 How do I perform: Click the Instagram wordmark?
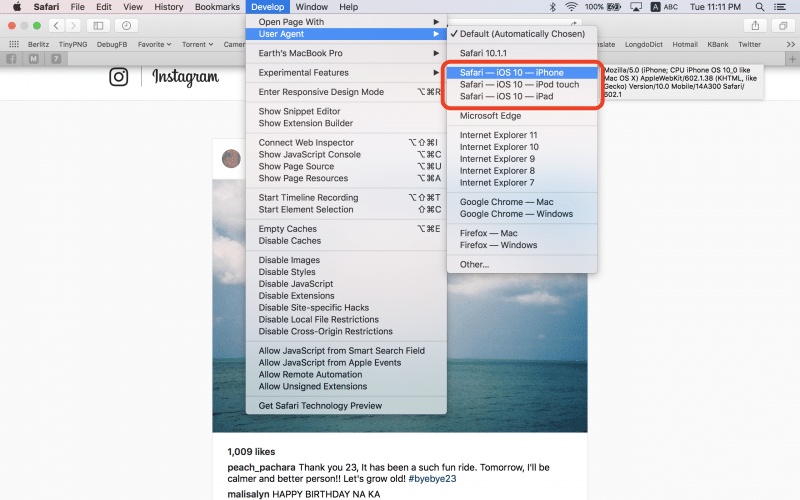click(185, 77)
